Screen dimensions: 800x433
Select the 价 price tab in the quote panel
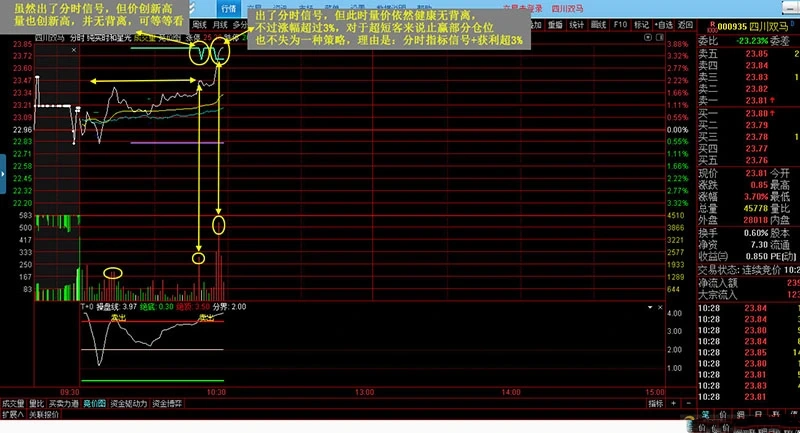(x=723, y=415)
